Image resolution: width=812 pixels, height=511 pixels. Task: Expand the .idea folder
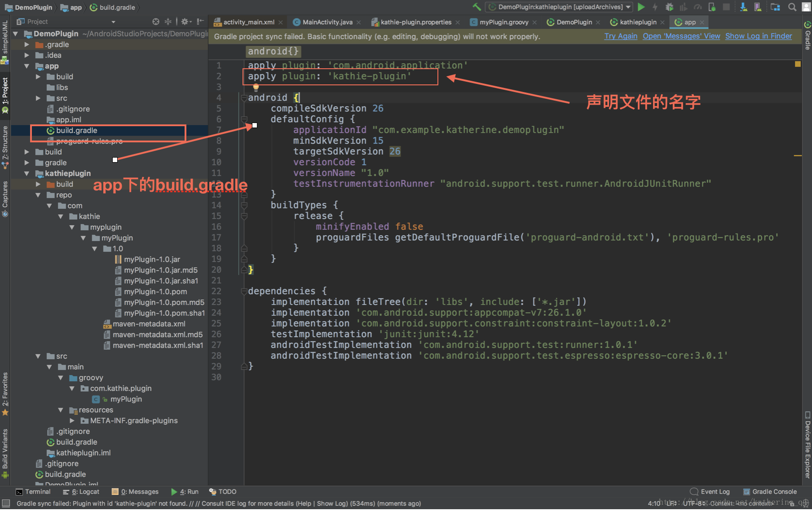tap(27, 55)
